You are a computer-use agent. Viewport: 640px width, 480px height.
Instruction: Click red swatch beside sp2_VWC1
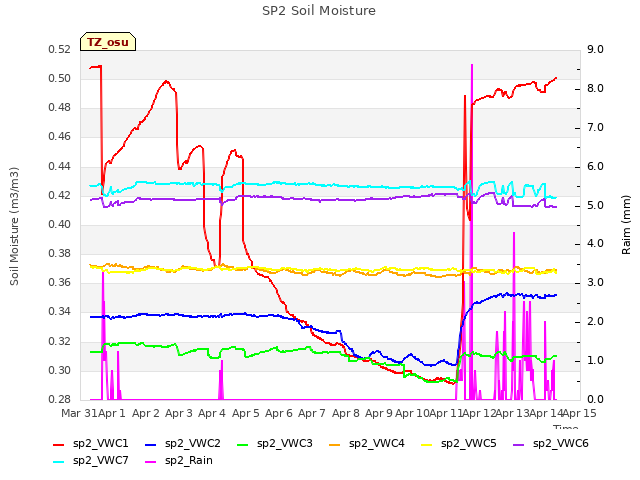[59, 444]
